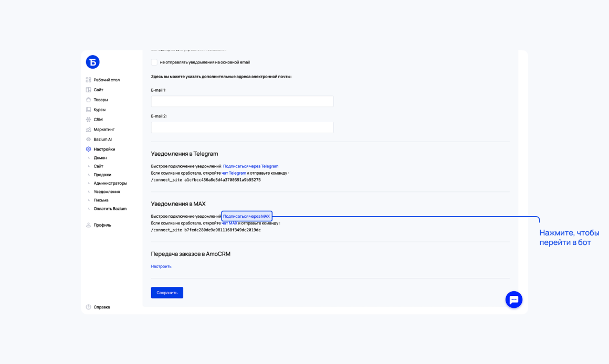The image size is (609, 364).
Task: Click 'Уведомления в Telegram' heading
Action: click(x=184, y=154)
